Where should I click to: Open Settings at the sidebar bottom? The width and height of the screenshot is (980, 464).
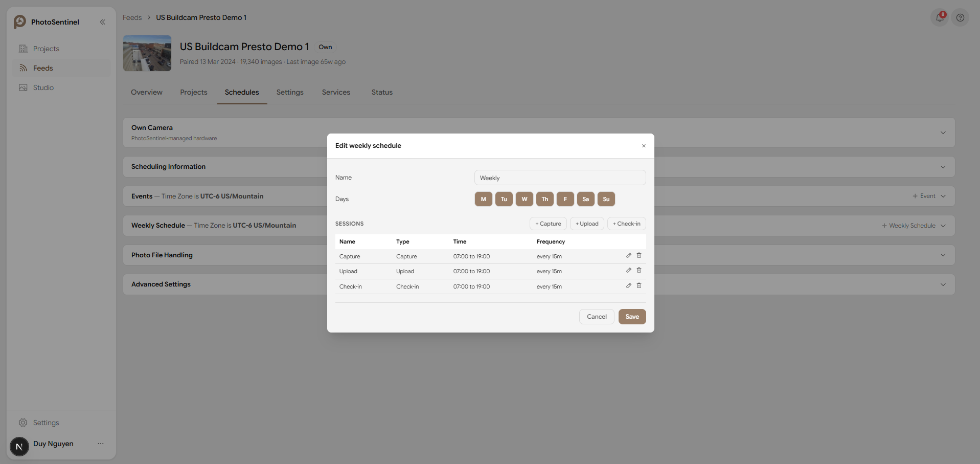[61, 423]
